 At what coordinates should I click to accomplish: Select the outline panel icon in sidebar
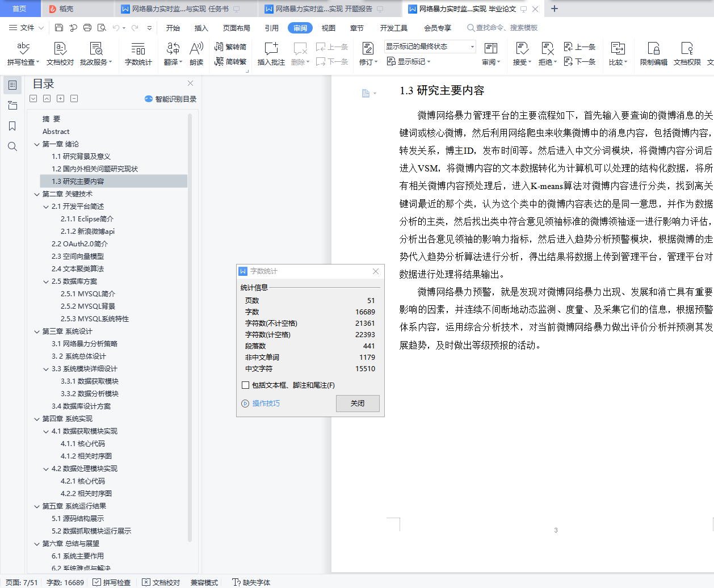tap(12, 85)
